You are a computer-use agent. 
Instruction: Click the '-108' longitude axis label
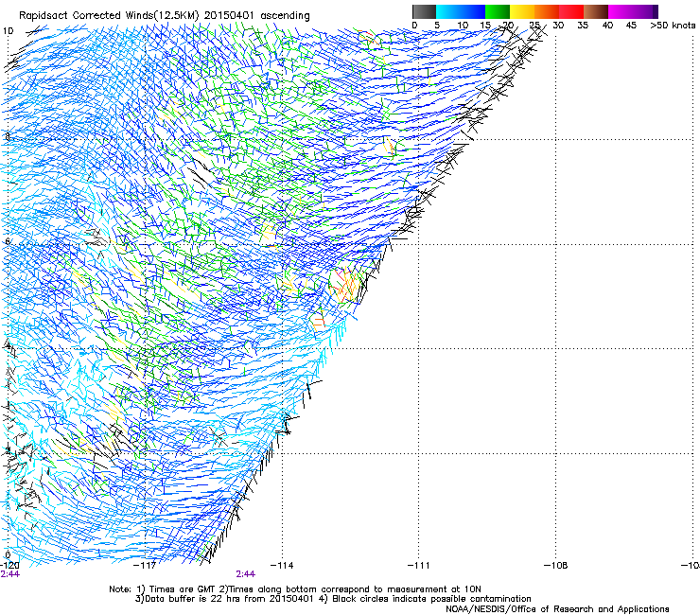(x=556, y=566)
